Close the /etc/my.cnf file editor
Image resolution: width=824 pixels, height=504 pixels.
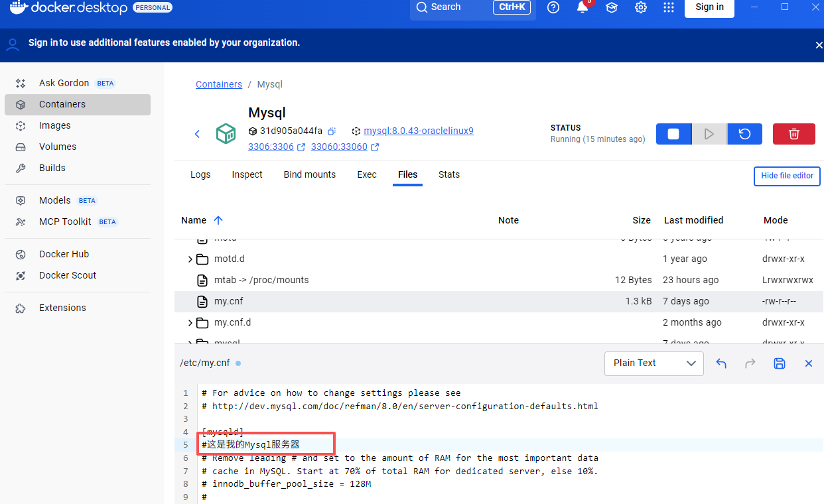coord(809,363)
